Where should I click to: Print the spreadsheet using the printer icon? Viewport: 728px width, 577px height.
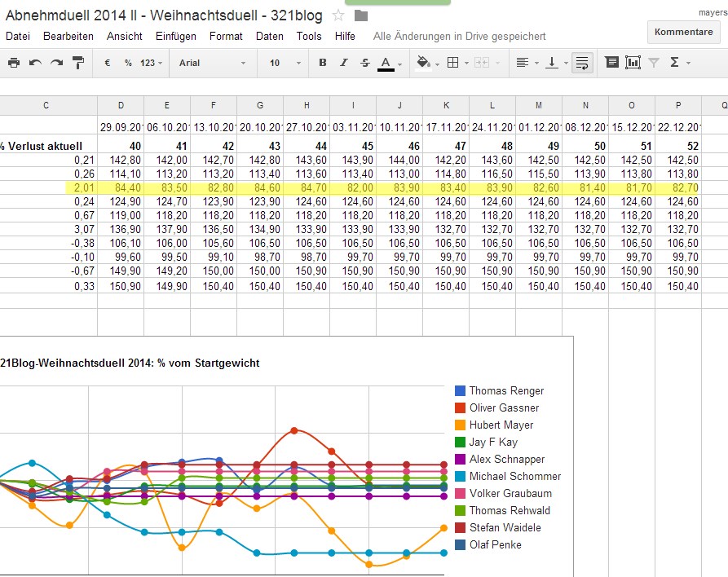point(14,63)
